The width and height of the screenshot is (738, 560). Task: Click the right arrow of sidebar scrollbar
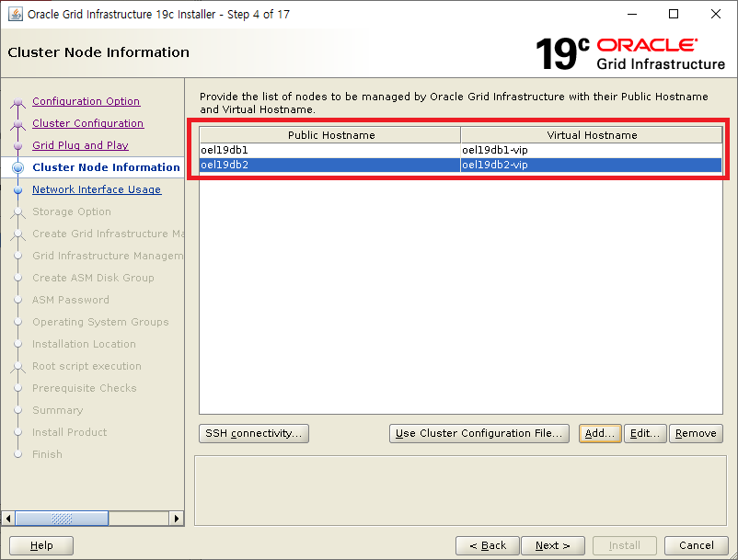click(x=177, y=519)
